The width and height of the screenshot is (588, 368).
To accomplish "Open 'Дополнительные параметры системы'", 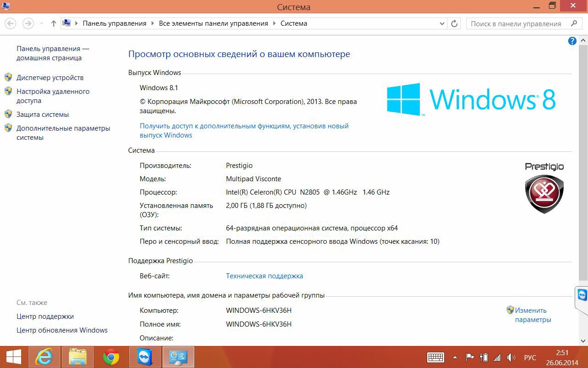I will click(63, 133).
